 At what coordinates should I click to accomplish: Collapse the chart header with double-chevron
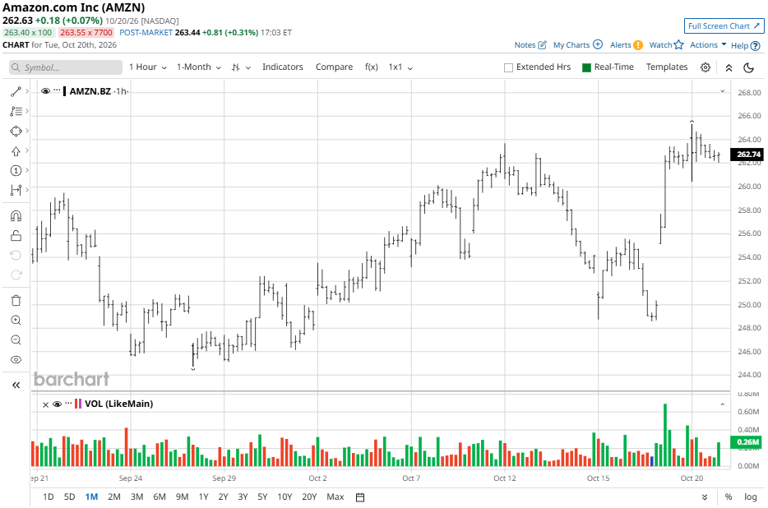(729, 68)
